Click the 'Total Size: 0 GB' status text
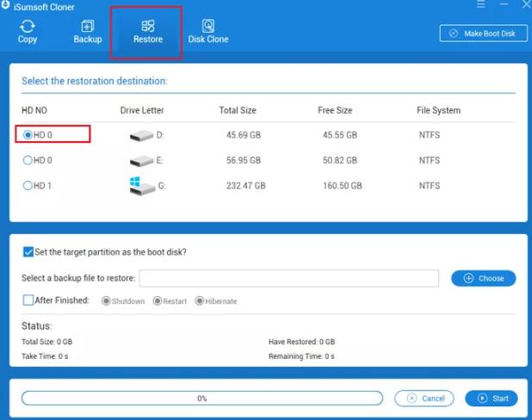This screenshot has height=420, width=532. (46, 342)
